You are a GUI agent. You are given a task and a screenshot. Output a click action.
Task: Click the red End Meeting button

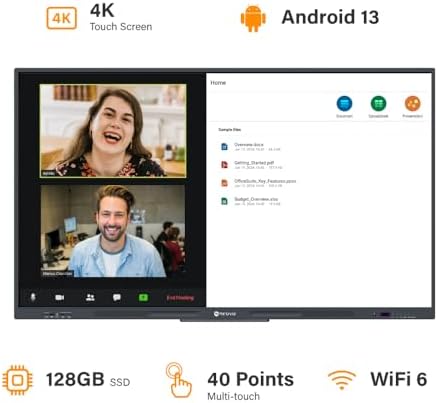click(x=180, y=298)
